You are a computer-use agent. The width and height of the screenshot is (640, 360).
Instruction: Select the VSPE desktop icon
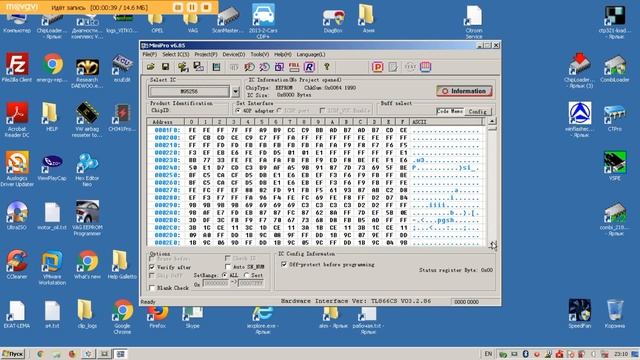click(x=615, y=166)
